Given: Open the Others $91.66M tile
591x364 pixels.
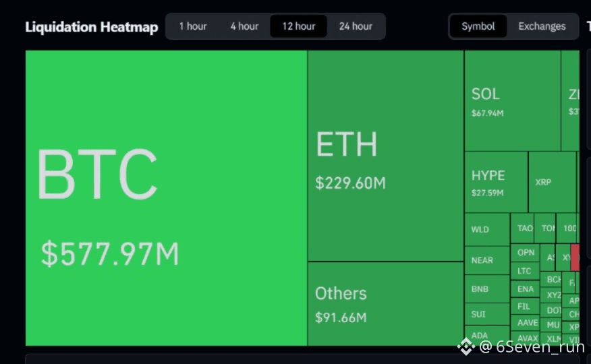Looking at the screenshot, I should pyautogui.click(x=386, y=304).
